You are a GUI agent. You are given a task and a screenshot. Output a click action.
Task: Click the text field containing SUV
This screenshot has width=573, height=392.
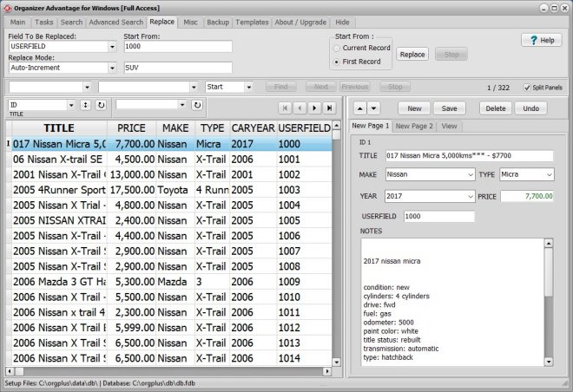tap(178, 68)
